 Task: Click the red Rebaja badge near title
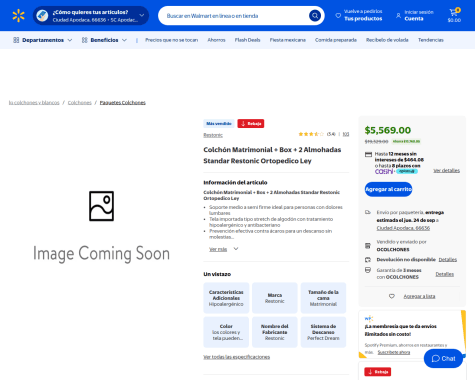pos(251,124)
